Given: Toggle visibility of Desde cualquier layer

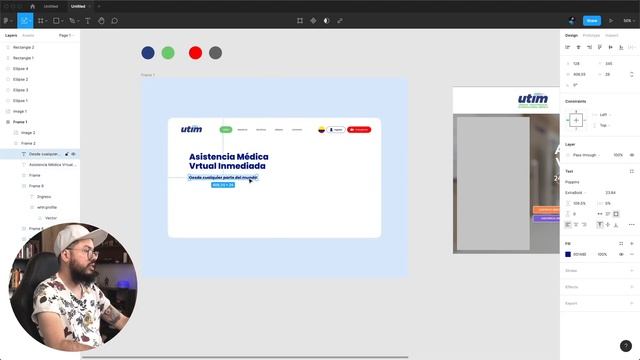Looking at the screenshot, I should [x=73, y=154].
